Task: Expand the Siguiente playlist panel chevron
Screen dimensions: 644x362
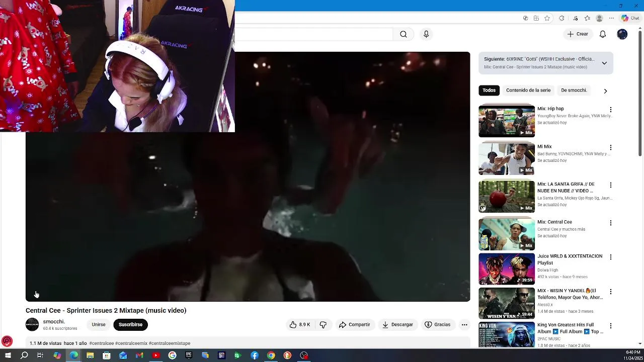Action: (604, 63)
